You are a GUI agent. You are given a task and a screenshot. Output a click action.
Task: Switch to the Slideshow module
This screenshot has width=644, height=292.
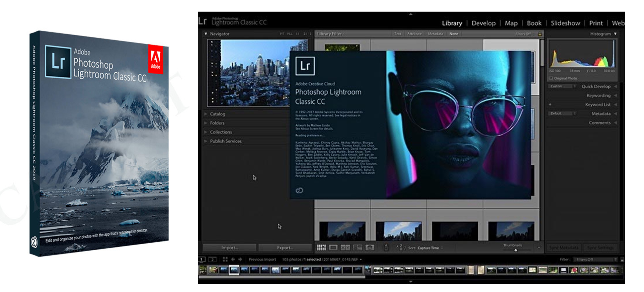click(x=565, y=23)
